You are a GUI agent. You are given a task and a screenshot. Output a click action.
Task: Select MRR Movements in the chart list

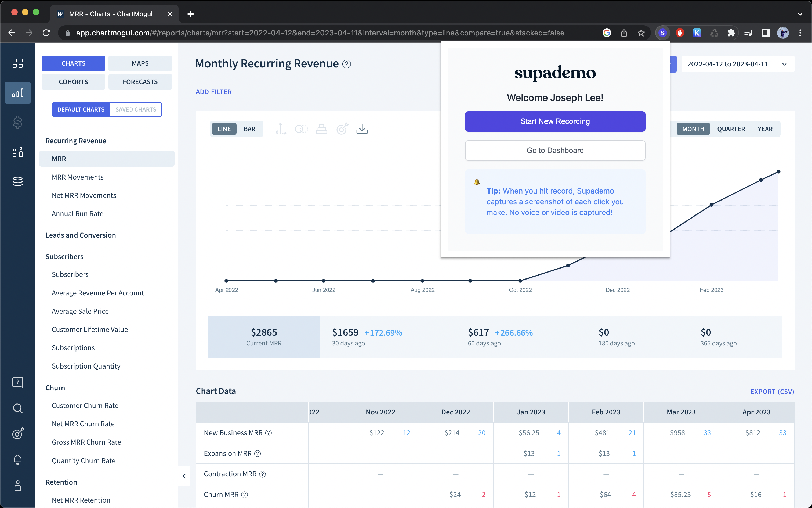tap(78, 177)
